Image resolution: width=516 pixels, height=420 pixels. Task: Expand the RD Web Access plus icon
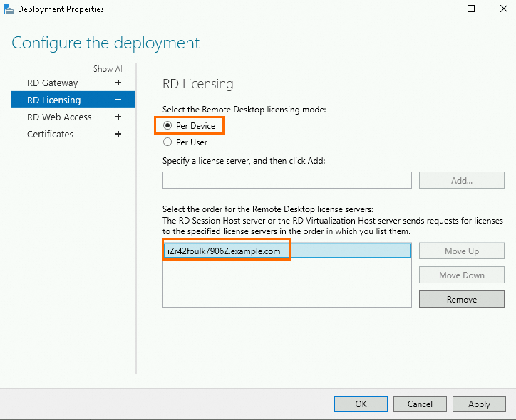[x=118, y=117]
